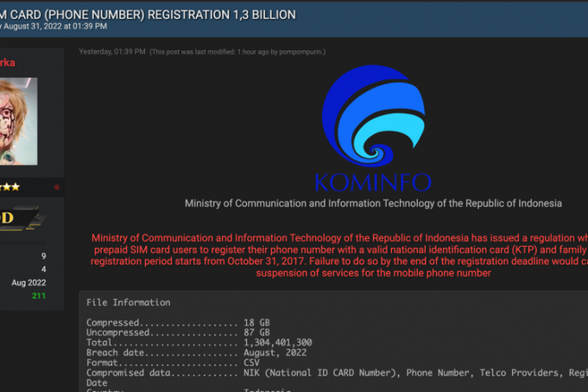Click the green reputation score 211
The width and height of the screenshot is (588, 392).
tap(38, 296)
